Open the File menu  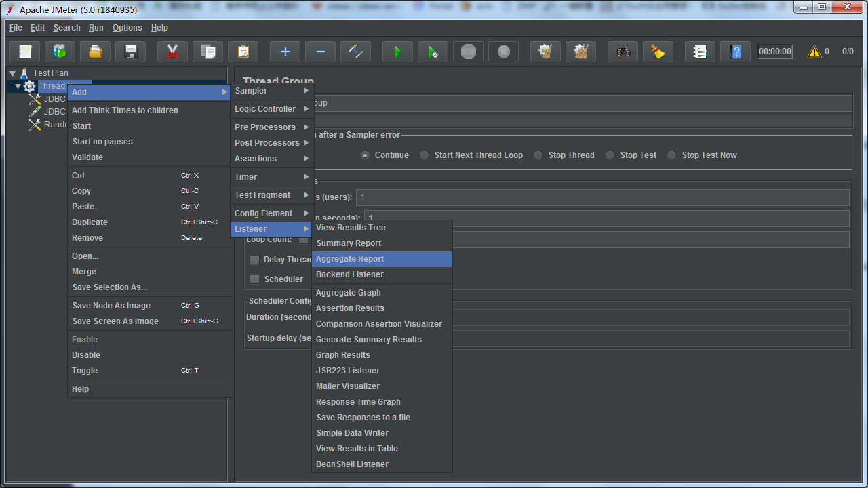[x=16, y=28]
